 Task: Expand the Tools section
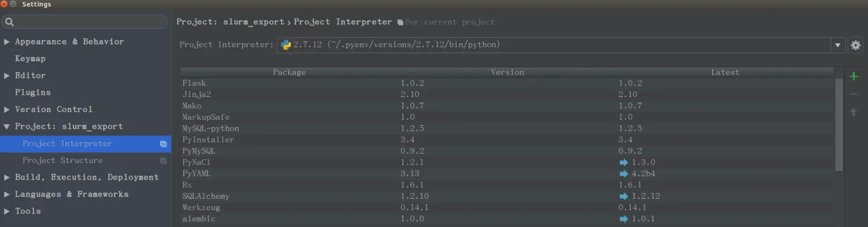7,211
